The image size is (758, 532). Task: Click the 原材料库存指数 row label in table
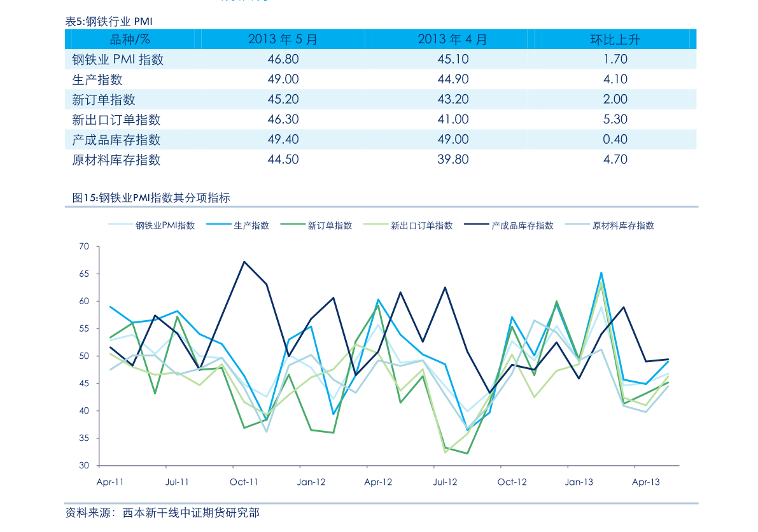click(116, 160)
